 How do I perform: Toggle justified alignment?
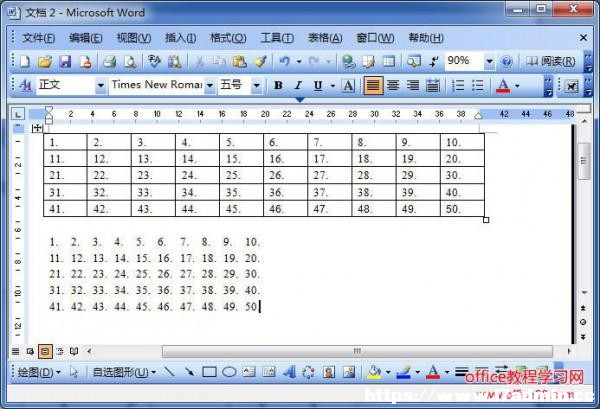(x=373, y=85)
